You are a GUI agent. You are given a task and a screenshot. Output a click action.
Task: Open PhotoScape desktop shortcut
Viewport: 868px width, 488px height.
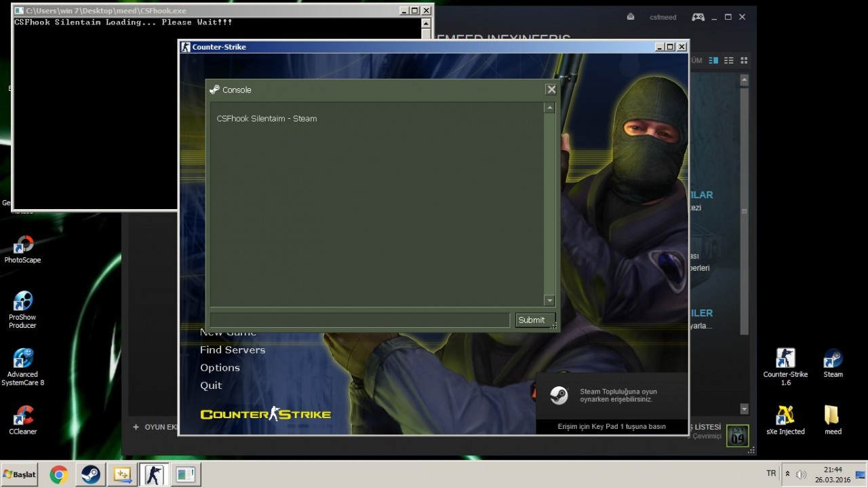pyautogui.click(x=23, y=249)
